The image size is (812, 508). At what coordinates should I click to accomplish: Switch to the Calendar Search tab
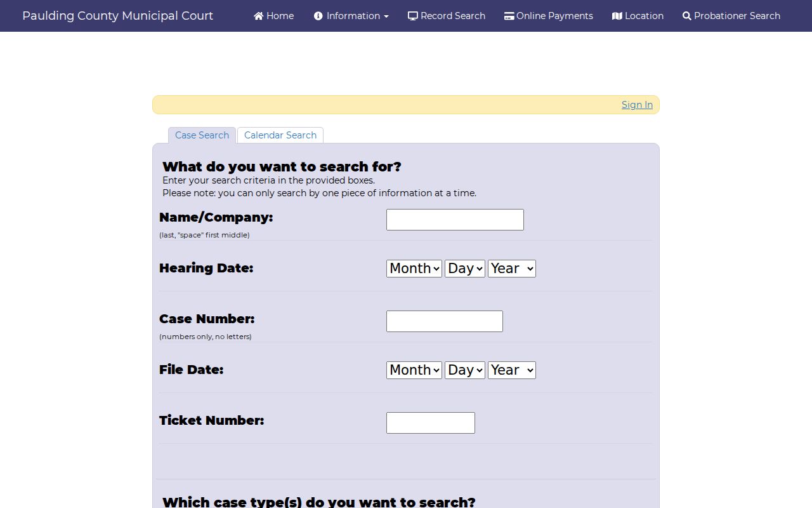[x=280, y=135]
